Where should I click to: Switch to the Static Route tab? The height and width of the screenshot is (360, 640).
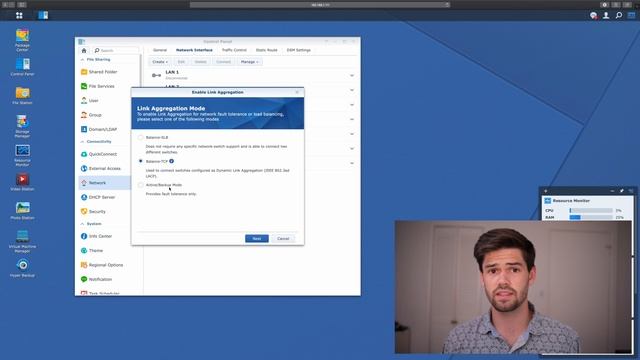tap(267, 50)
